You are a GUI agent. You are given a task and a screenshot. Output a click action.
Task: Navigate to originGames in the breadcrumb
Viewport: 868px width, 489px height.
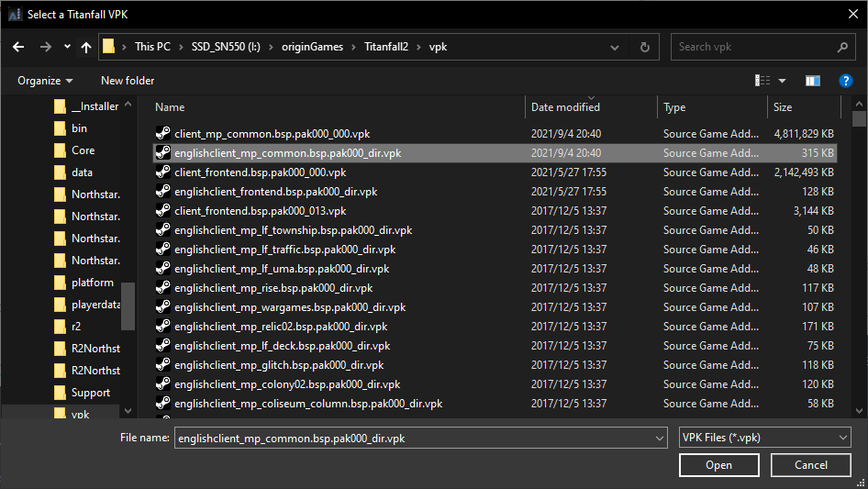click(x=312, y=47)
